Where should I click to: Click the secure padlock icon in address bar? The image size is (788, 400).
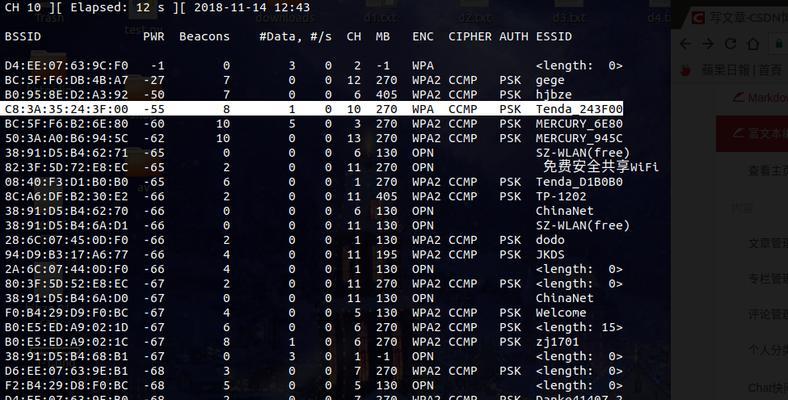[781, 44]
